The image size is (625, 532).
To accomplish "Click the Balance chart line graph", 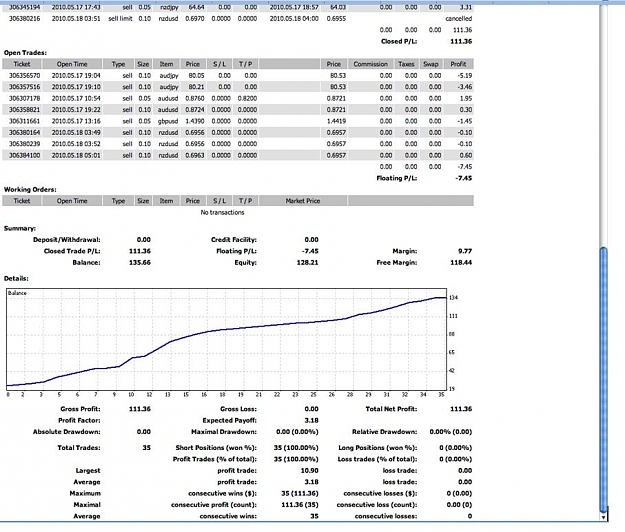I will (226, 340).
